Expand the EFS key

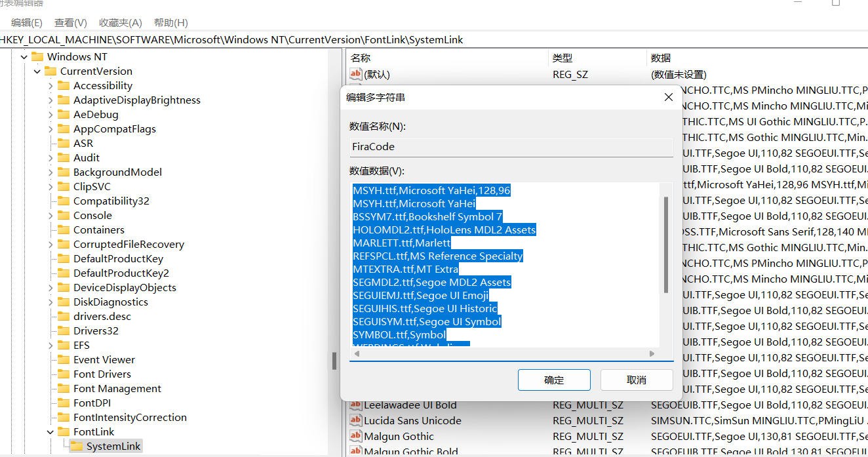50,346
